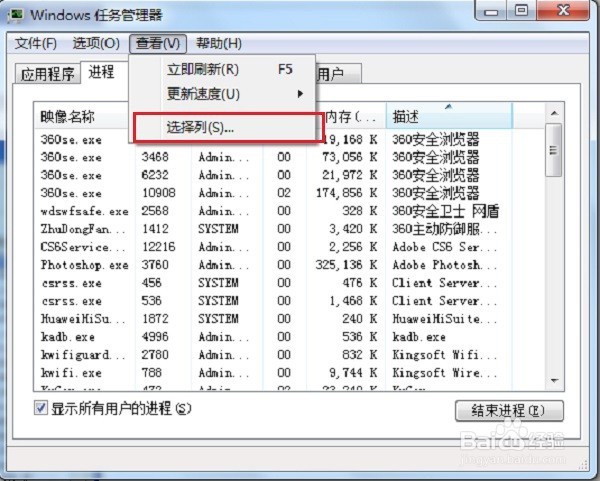600x481 pixels.
Task: Select 360se.exe with PID 10908
Action: pyautogui.click(x=273, y=193)
